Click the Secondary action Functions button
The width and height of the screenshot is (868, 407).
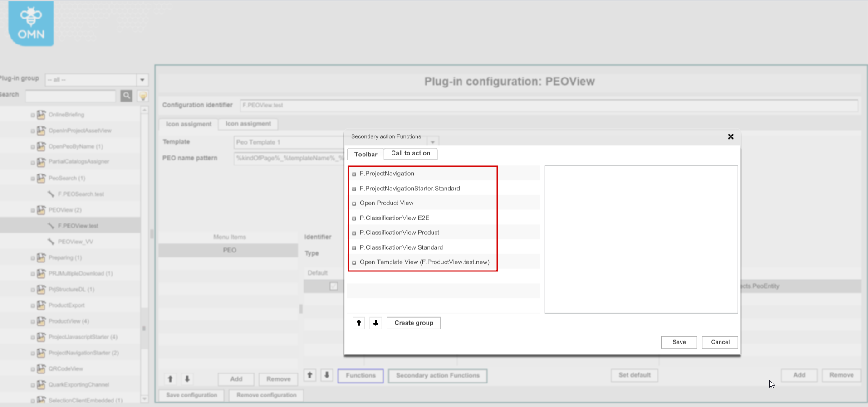(438, 376)
